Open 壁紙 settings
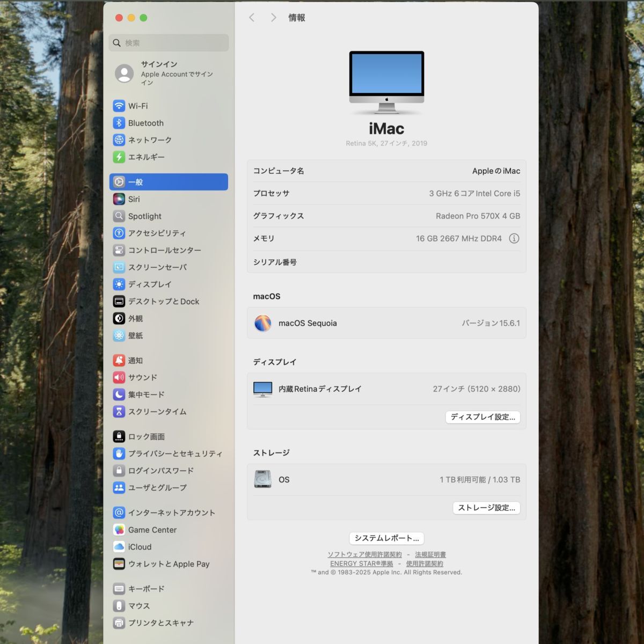This screenshot has width=644, height=644. (x=169, y=335)
